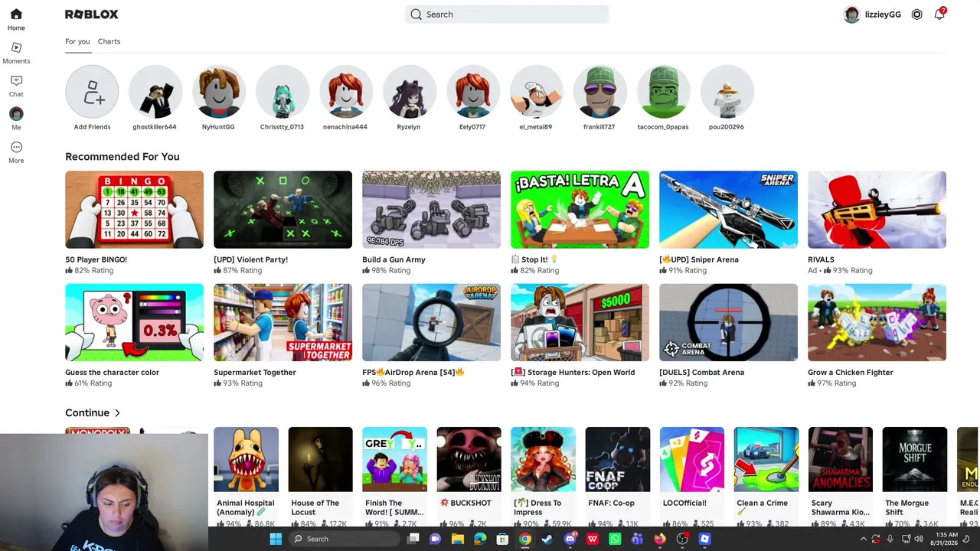
Task: Open Eely0717's friend avatar
Action: (473, 92)
